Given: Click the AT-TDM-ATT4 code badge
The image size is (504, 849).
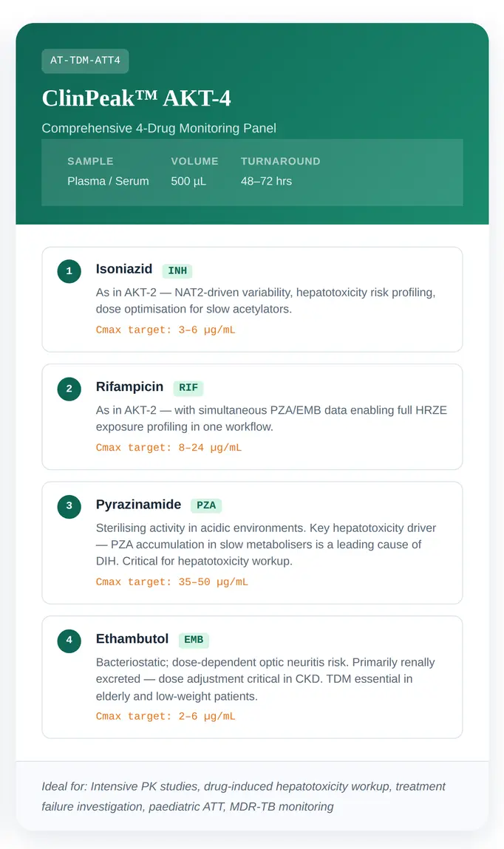Looking at the screenshot, I should pyautogui.click(x=85, y=61).
